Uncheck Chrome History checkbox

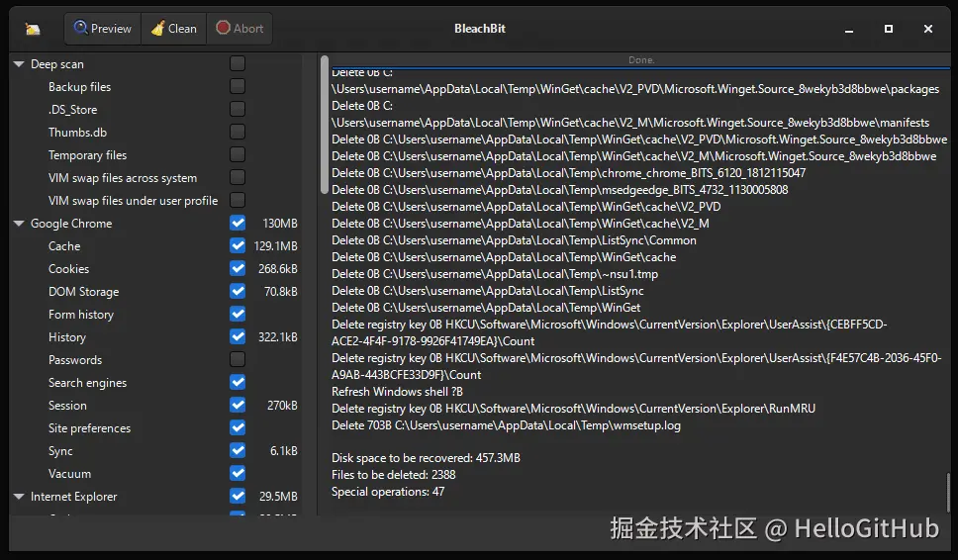point(238,336)
